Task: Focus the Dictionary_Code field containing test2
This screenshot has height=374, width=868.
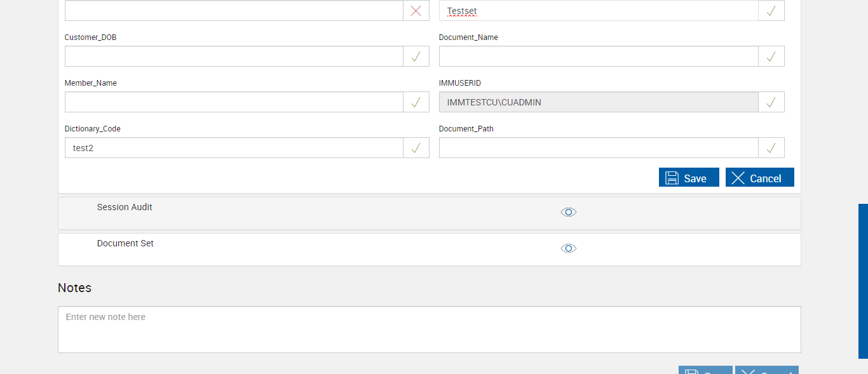Action: [234, 148]
